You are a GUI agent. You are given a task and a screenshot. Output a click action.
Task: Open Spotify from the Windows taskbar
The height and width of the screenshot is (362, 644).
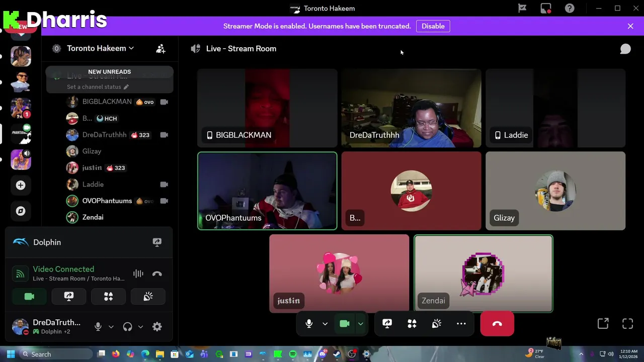tap(293, 354)
